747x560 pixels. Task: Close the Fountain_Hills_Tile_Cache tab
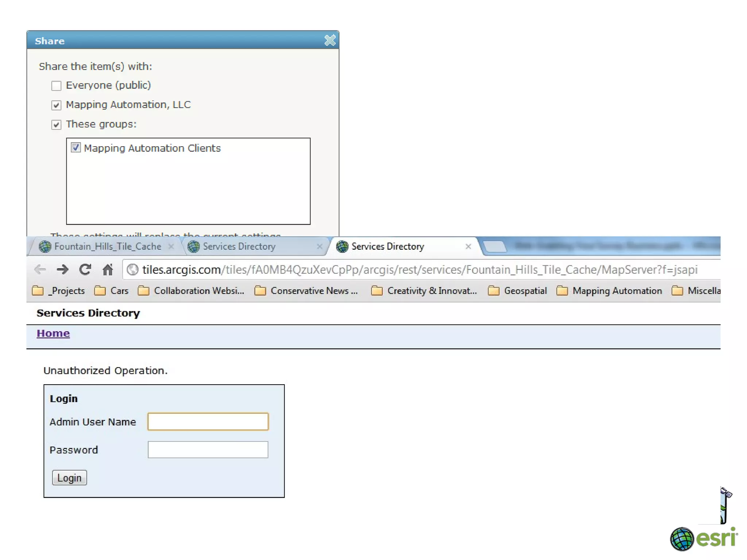pos(171,246)
